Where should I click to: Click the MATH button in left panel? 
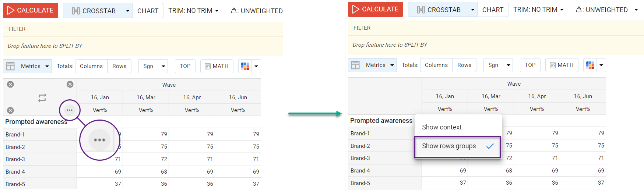click(x=217, y=66)
